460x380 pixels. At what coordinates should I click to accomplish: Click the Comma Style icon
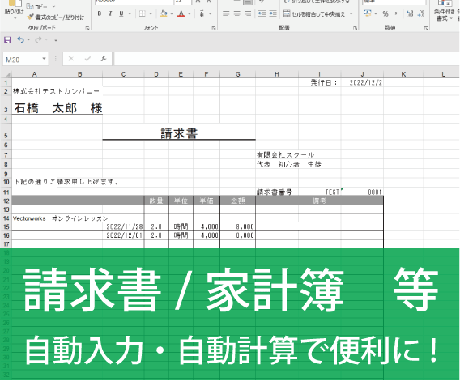coord(396,14)
